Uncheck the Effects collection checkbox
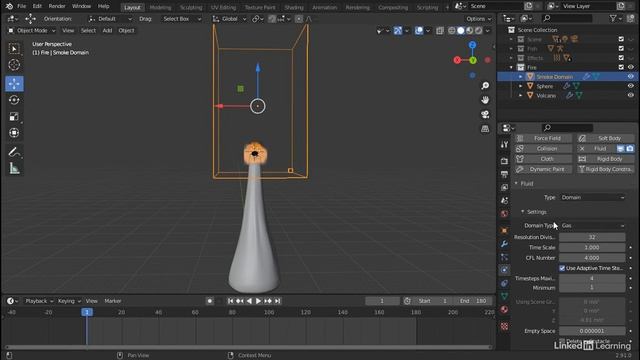 pyautogui.click(x=621, y=58)
